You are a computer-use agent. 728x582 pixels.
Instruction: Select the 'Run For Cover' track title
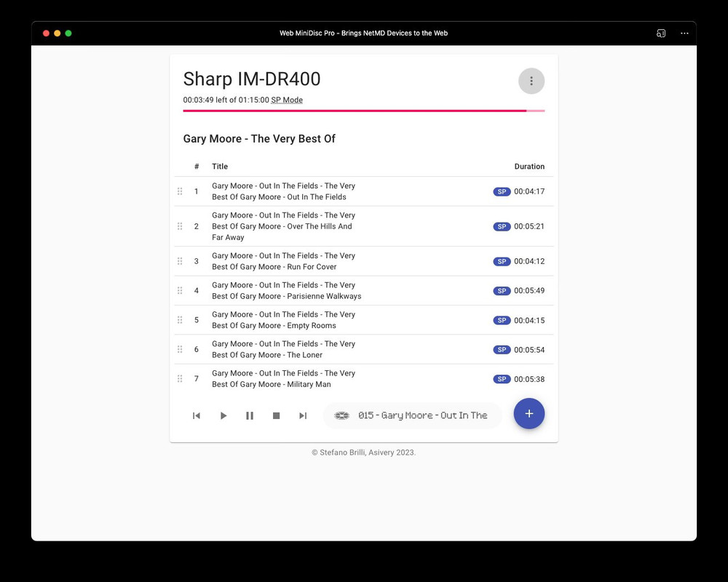click(284, 261)
